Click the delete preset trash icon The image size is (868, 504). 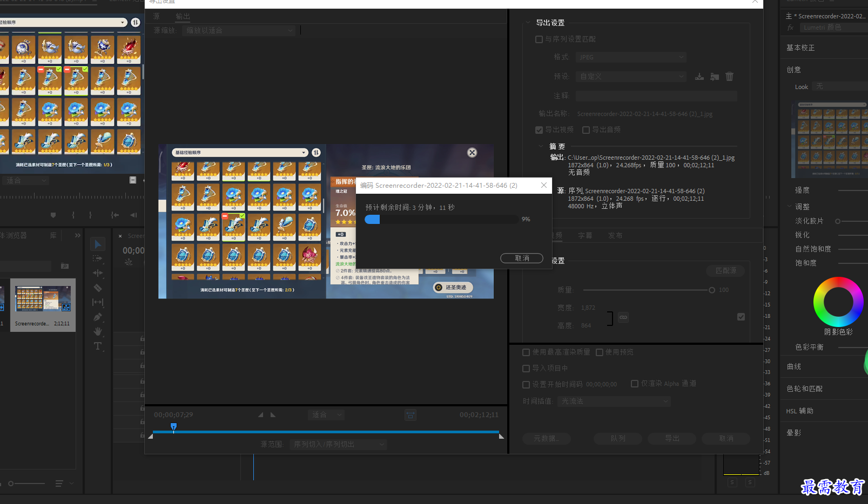coord(730,77)
